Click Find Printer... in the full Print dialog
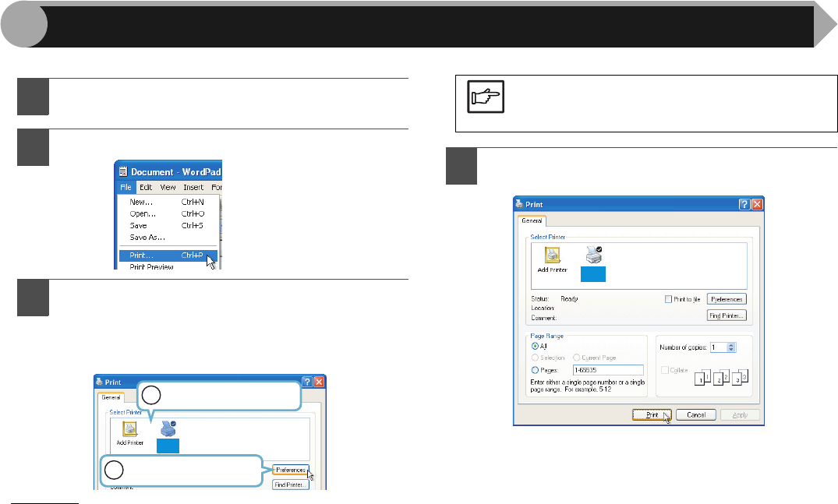The width and height of the screenshot is (838, 504). click(x=727, y=315)
